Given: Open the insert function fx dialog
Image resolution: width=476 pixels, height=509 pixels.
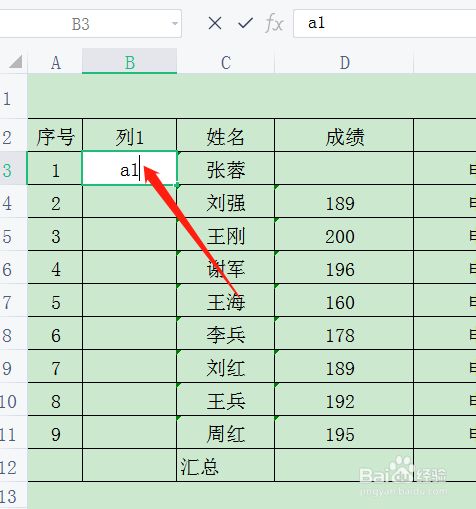Looking at the screenshot, I should click(x=274, y=24).
